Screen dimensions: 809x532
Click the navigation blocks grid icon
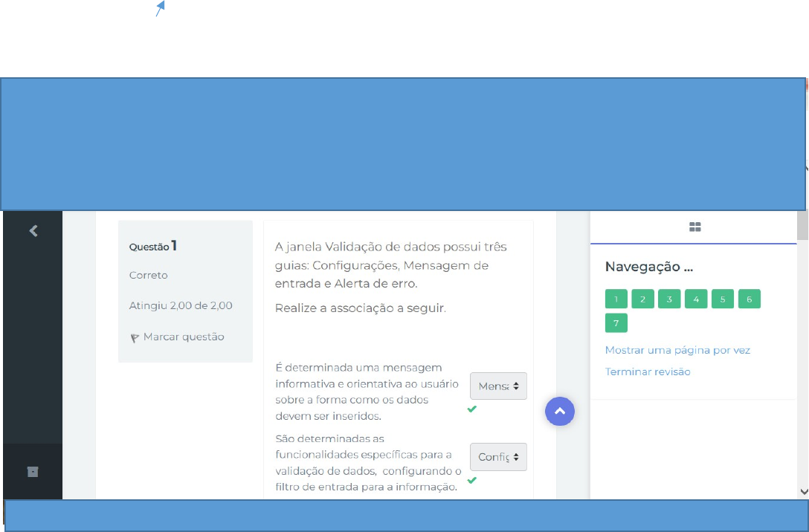click(x=695, y=227)
